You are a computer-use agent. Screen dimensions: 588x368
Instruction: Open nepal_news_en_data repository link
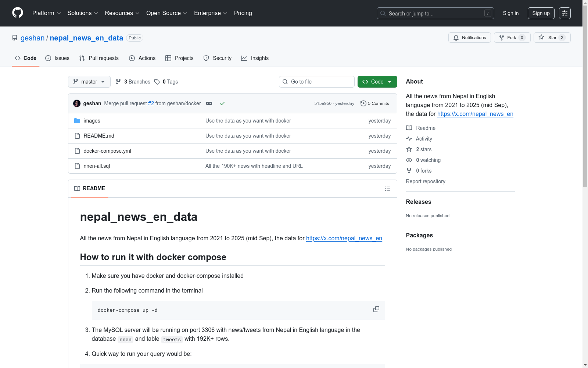pos(86,38)
